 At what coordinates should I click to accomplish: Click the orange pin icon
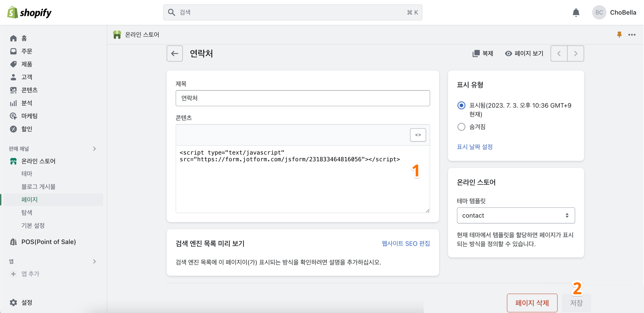(619, 34)
